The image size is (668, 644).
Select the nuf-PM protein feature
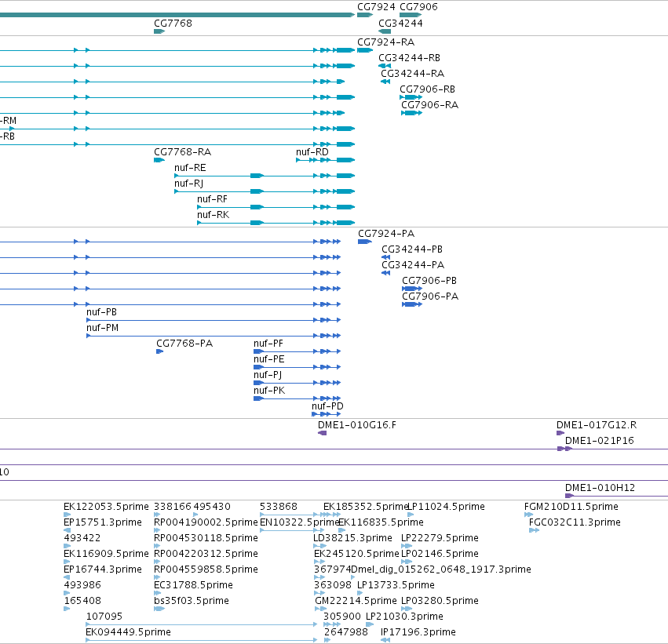(x=214, y=336)
